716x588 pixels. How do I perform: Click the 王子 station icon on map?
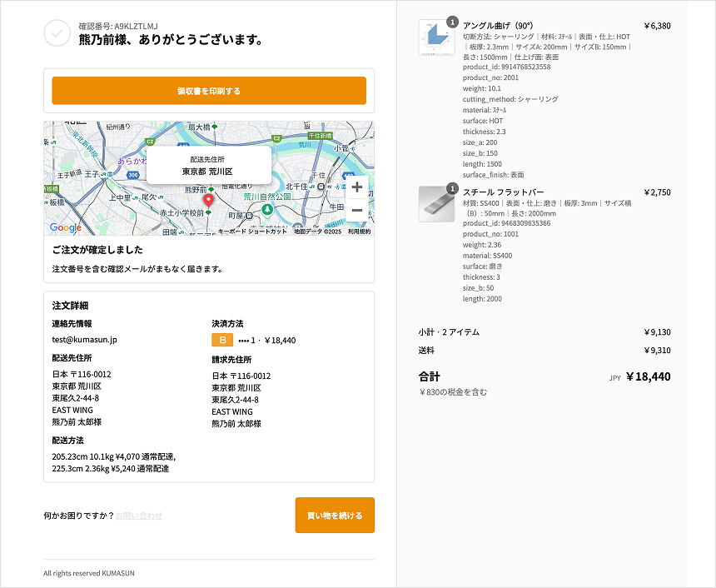tap(103, 173)
